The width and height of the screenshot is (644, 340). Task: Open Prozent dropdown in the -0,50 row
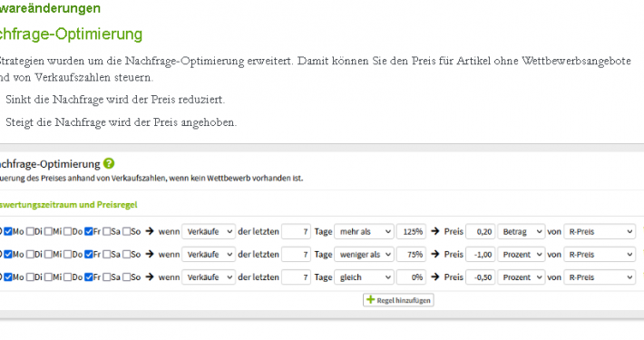(x=522, y=277)
